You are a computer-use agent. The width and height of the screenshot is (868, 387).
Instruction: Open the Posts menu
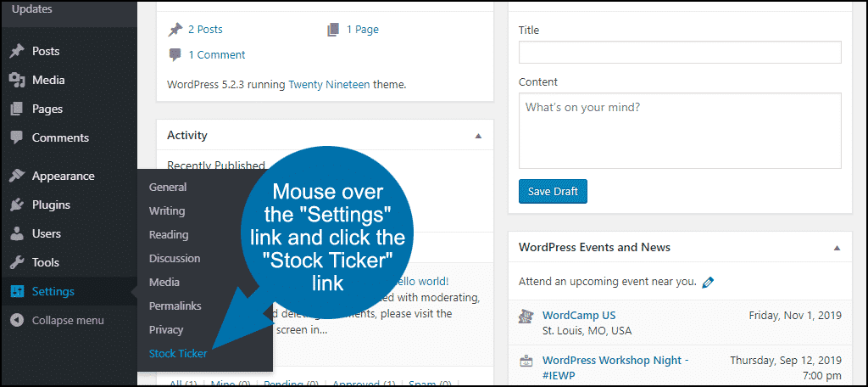46,51
